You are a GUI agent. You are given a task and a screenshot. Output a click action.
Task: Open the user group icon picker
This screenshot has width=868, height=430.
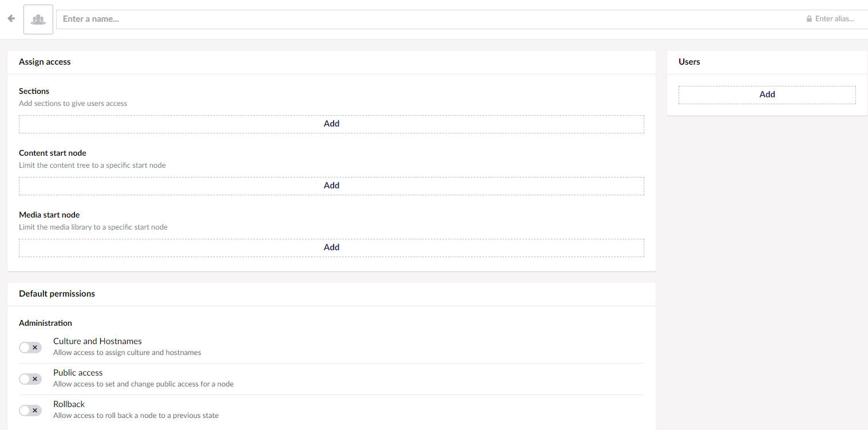point(38,19)
